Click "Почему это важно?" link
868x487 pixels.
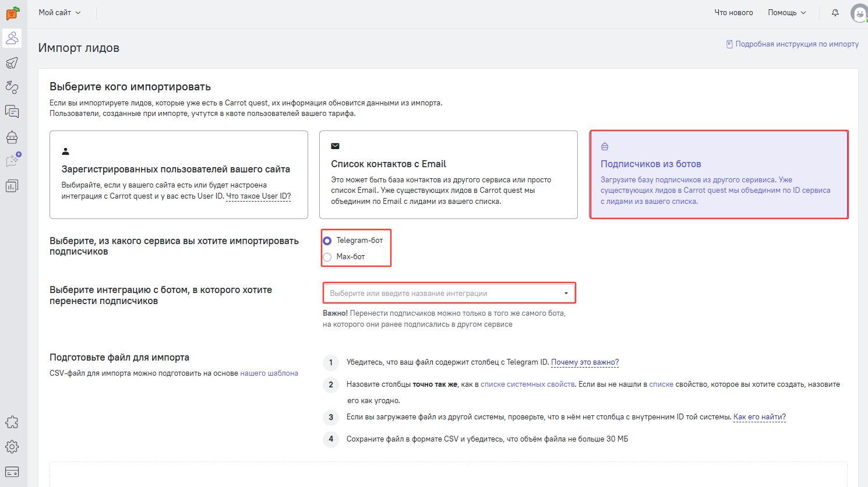click(x=585, y=362)
